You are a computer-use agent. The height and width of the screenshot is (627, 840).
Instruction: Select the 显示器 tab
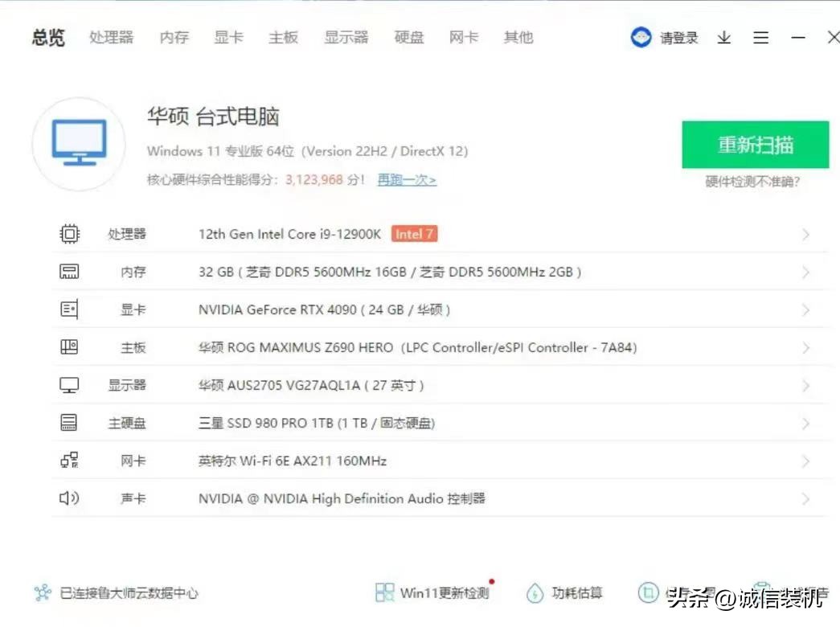coord(346,38)
